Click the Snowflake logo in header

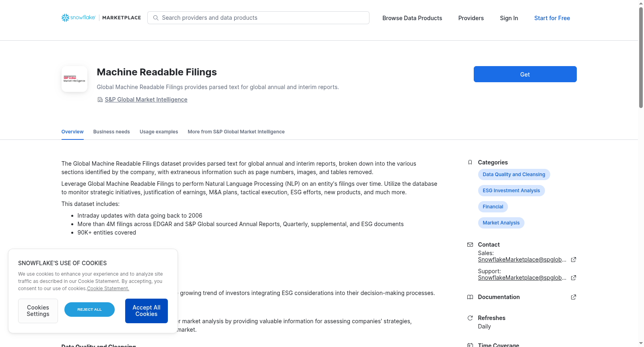(78, 18)
